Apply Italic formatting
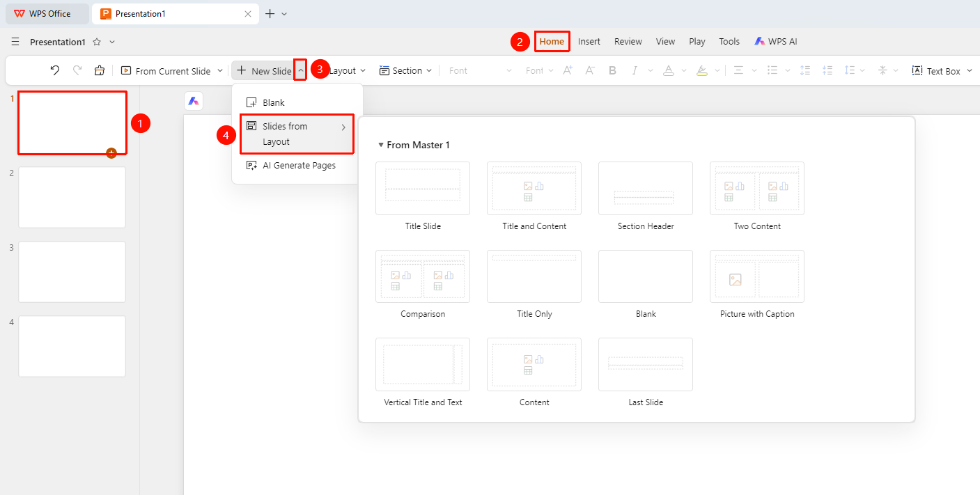Screen dimensions: 980x495 635,70
